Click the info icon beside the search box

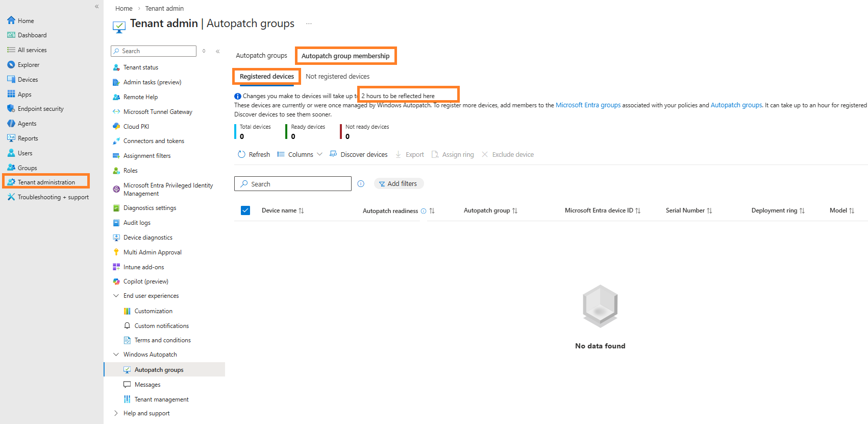coord(361,184)
